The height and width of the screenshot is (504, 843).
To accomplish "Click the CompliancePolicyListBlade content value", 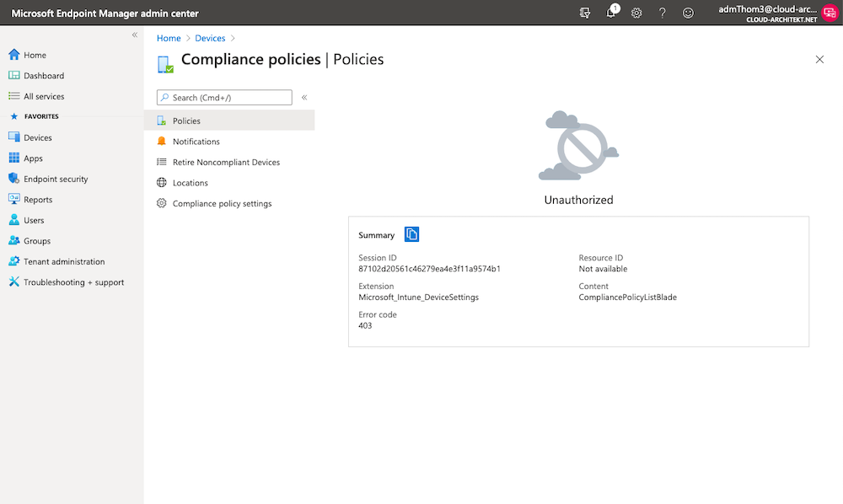I will click(627, 298).
